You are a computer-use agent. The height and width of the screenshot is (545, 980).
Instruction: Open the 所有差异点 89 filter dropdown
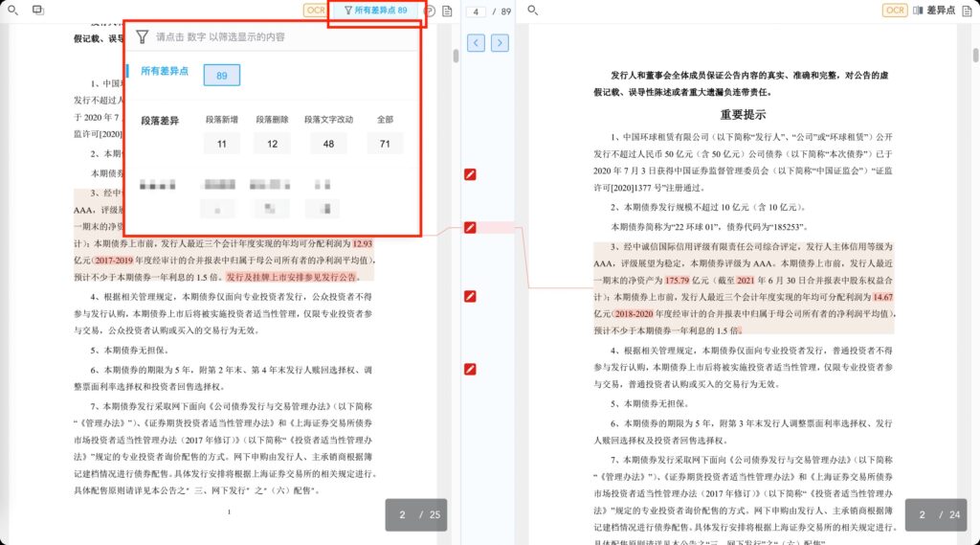point(374,11)
